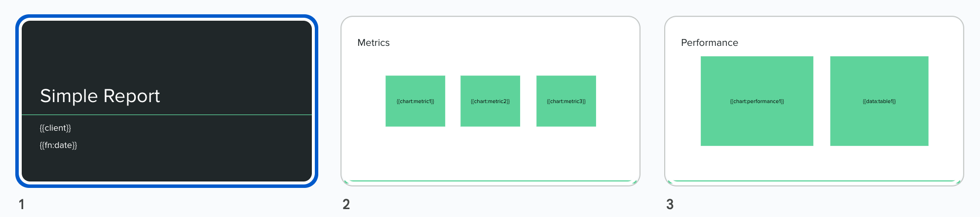Click green footer line on Metrics slide
Viewport: 980px width, 217px height.
[x=490, y=181]
